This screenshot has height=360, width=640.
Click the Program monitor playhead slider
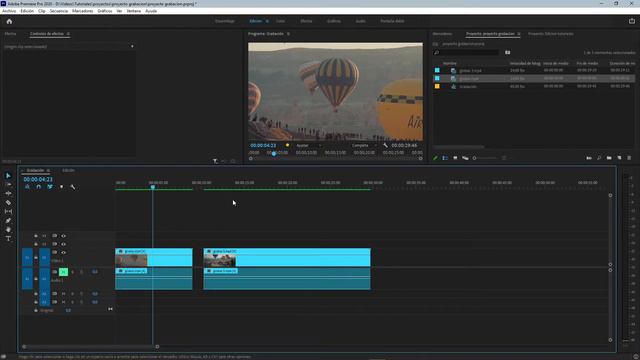pos(274,153)
